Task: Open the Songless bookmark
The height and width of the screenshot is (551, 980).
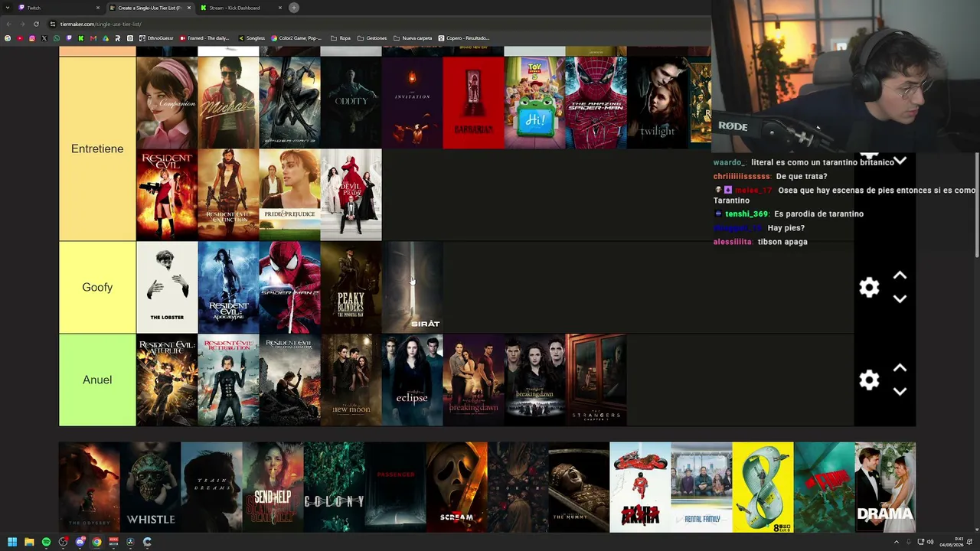Action: [252, 38]
